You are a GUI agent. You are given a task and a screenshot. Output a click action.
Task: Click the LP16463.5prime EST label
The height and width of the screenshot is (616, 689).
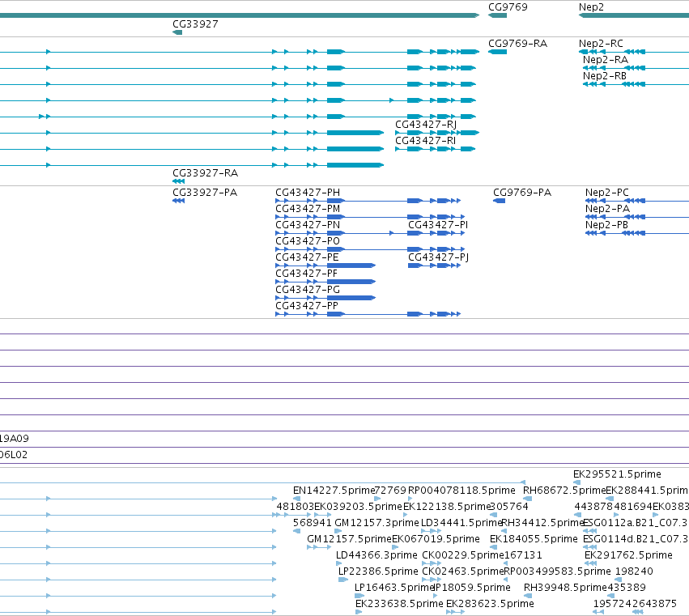[x=394, y=588]
